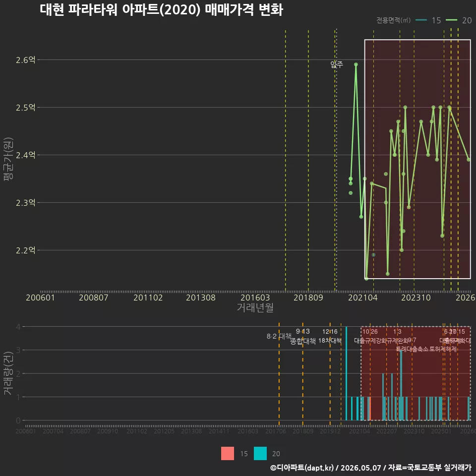Click the salmon 15㎡ bar in the volume chart
476x476 pixels.
point(370,409)
